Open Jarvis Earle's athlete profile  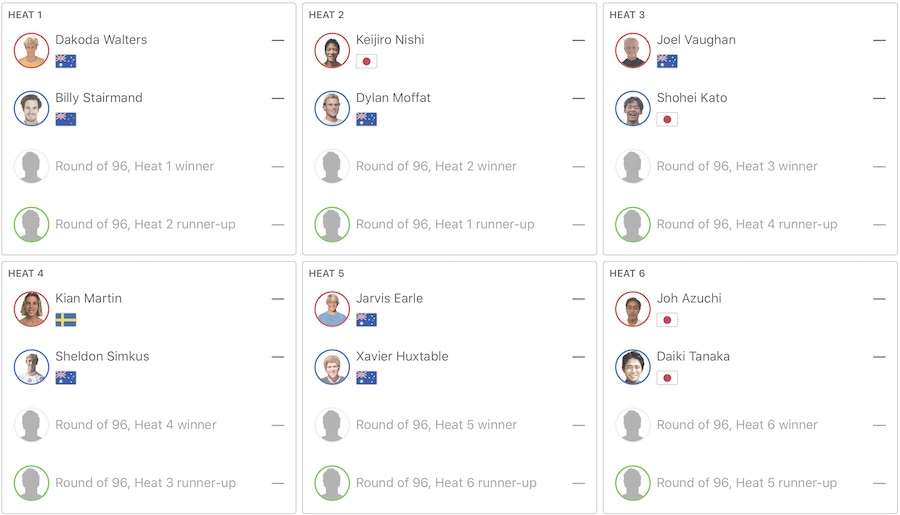(x=389, y=298)
